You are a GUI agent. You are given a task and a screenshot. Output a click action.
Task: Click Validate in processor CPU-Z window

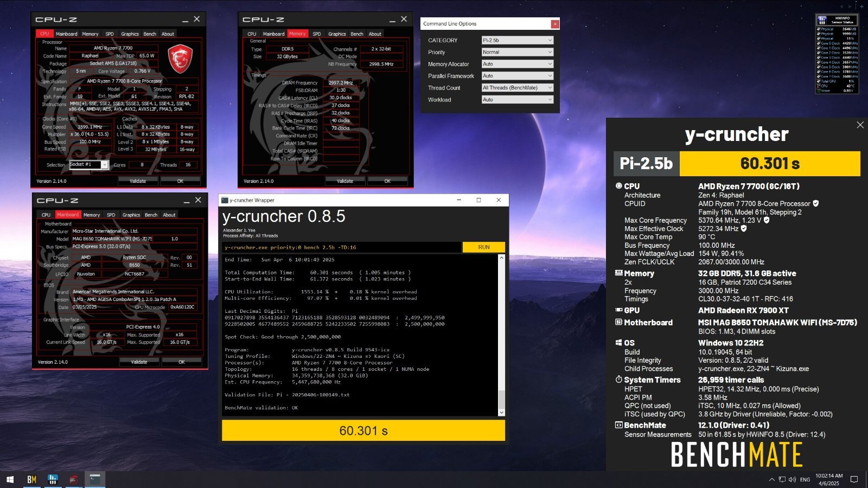tap(138, 181)
